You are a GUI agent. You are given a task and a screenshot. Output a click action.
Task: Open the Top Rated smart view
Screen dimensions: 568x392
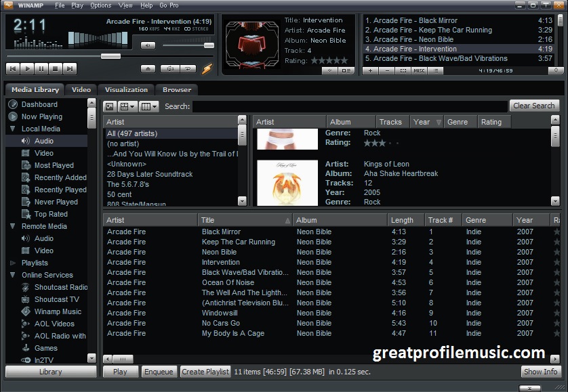[x=51, y=214]
